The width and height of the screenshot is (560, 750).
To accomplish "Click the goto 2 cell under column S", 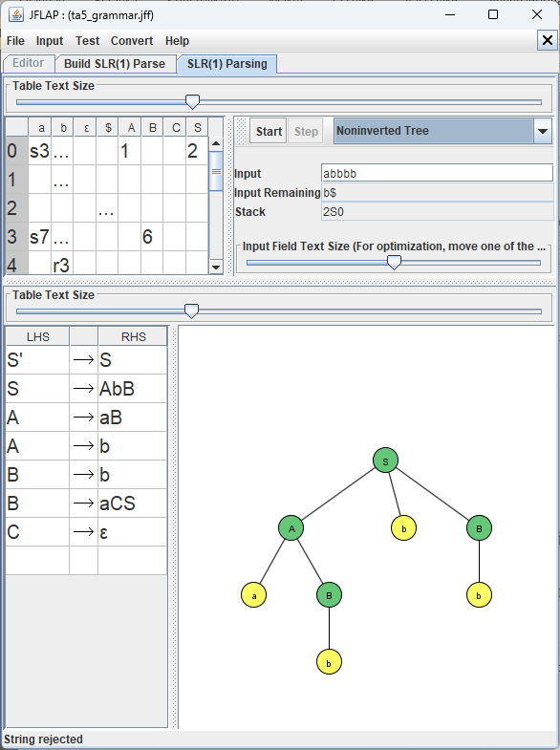I will 197,151.
